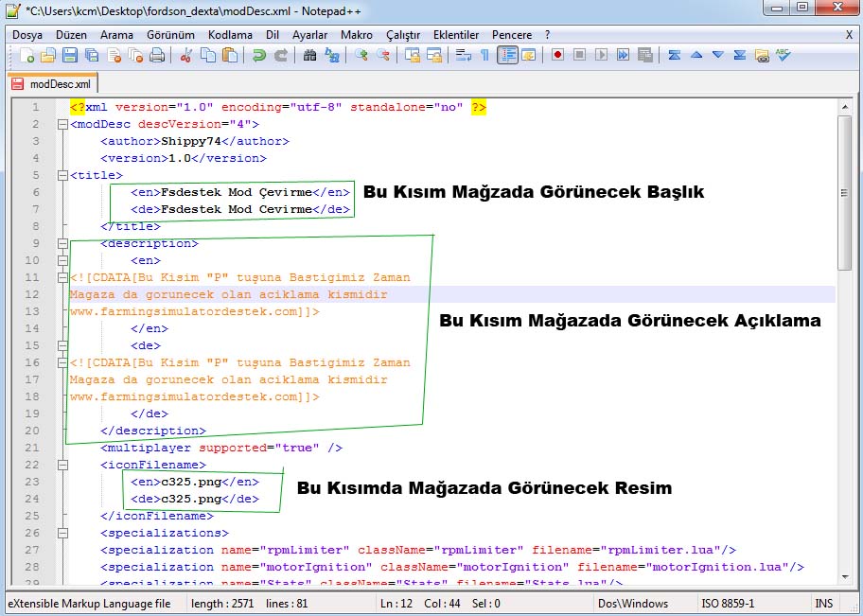Click the spell check ABC icon

[784, 56]
